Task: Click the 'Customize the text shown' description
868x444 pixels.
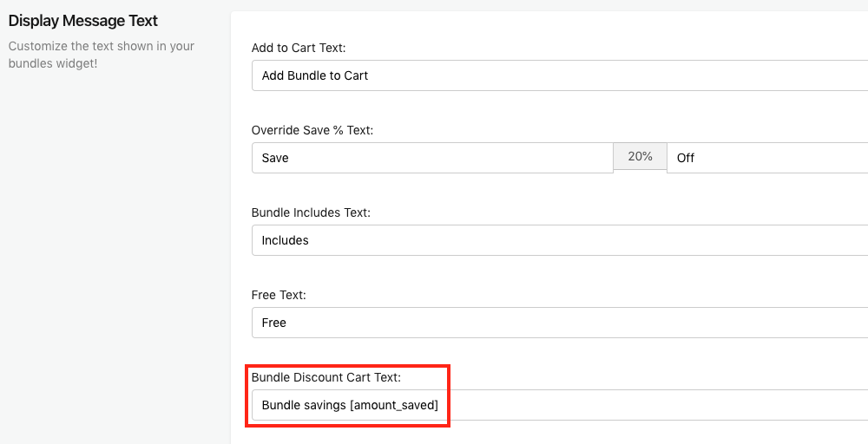Action: coord(102,55)
